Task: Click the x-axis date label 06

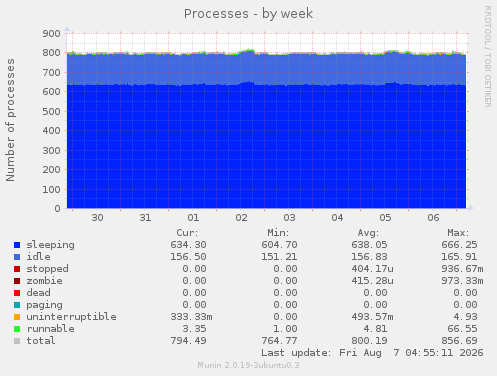Action: tap(433, 218)
